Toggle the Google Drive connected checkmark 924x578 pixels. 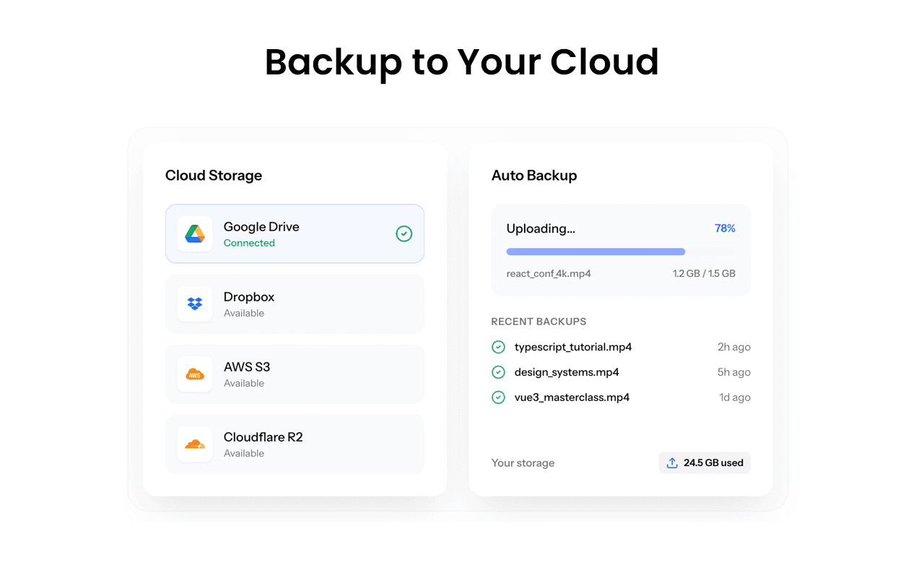coord(404,233)
